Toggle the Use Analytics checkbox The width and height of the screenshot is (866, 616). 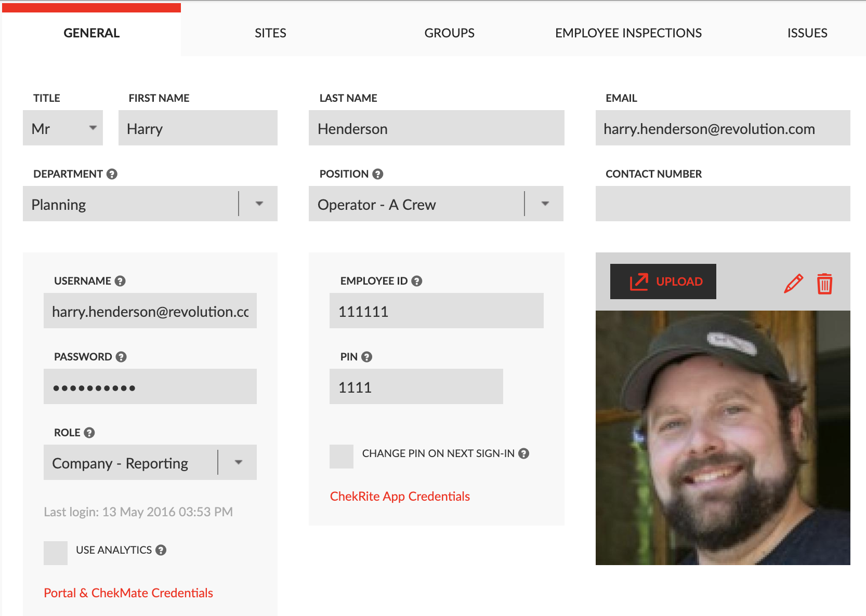[56, 553]
